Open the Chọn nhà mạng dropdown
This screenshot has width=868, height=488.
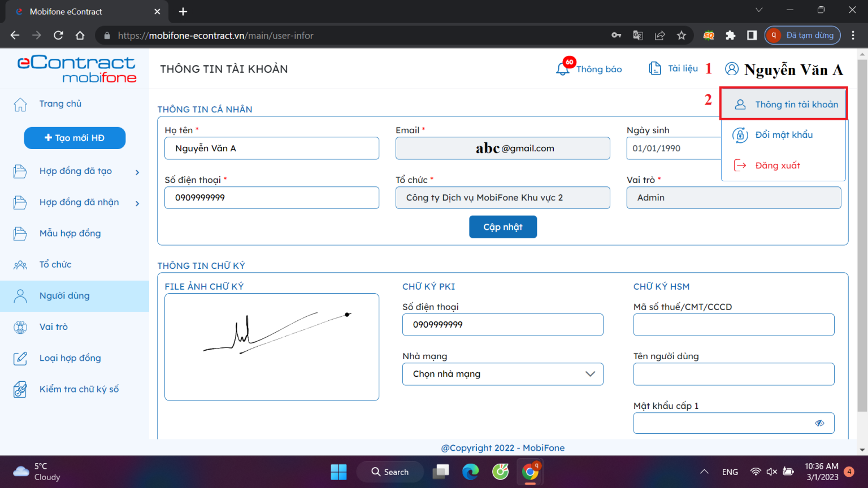(502, 374)
